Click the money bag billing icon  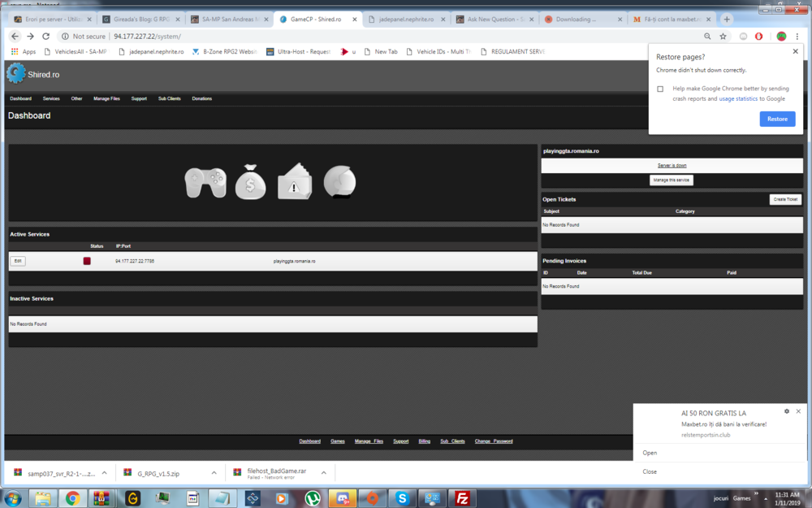(x=251, y=182)
